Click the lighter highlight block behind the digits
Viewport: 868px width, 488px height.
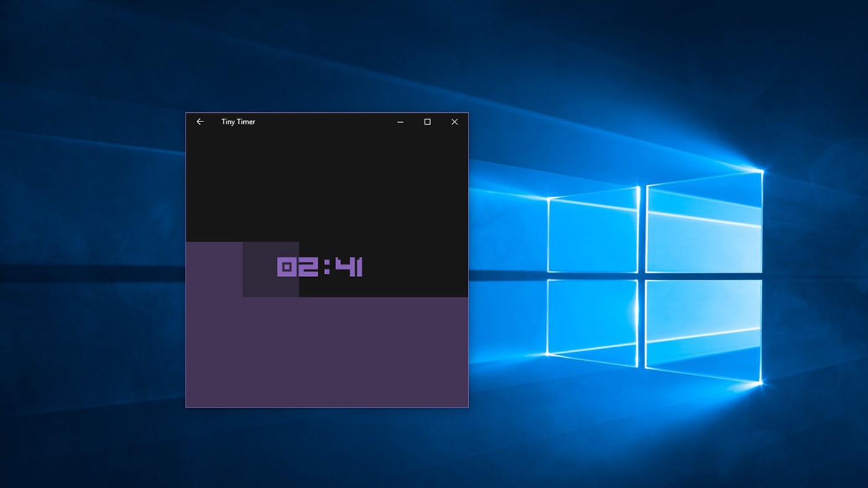click(270, 268)
